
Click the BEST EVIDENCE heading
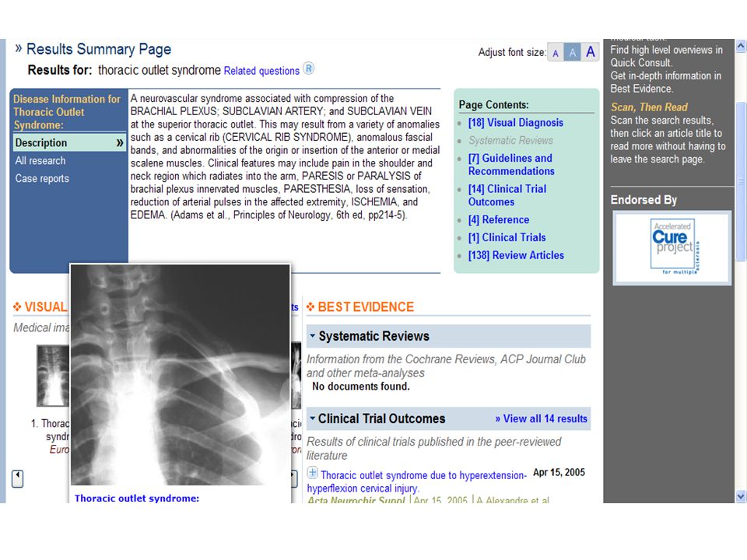tap(366, 307)
